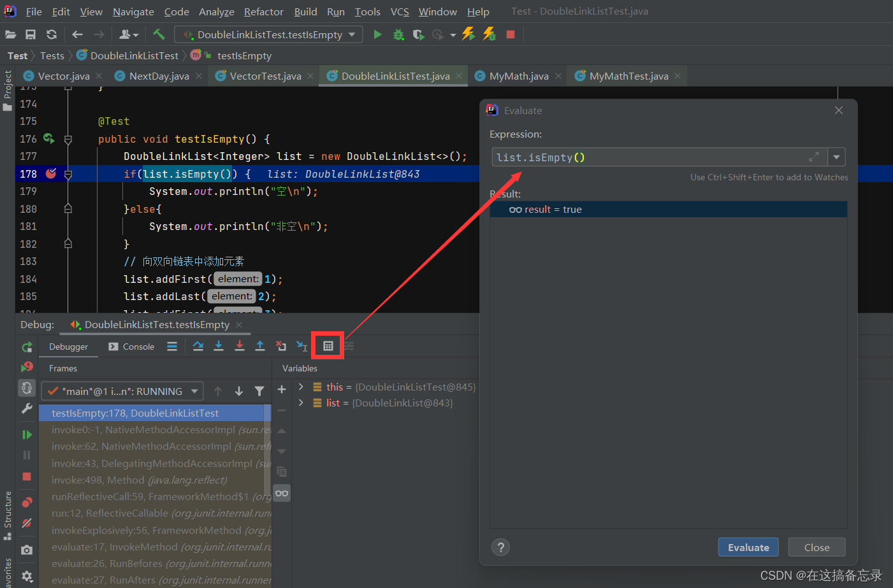Expand the expression field editor

tap(814, 157)
